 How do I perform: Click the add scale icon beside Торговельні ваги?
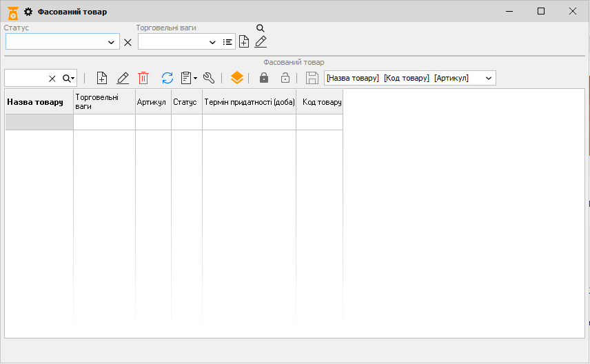pos(244,42)
